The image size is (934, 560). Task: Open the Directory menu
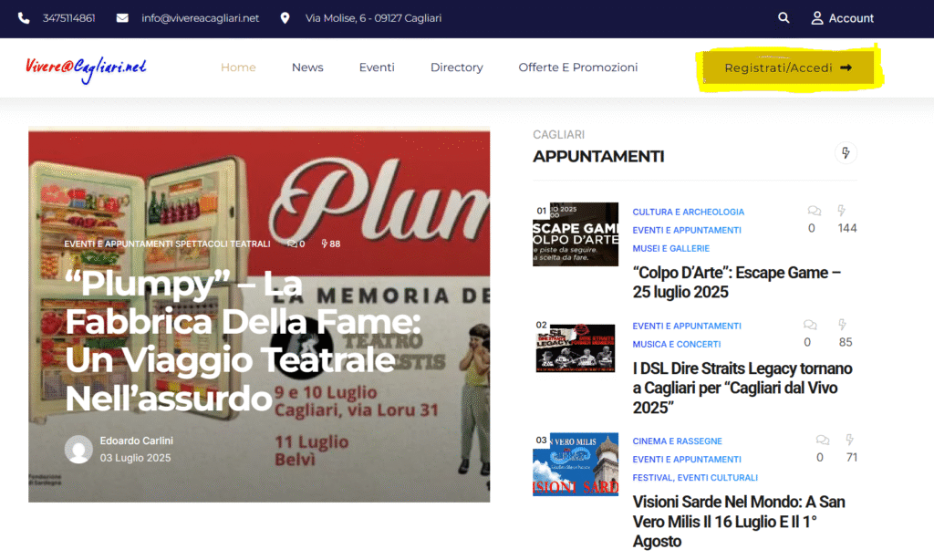[457, 67]
